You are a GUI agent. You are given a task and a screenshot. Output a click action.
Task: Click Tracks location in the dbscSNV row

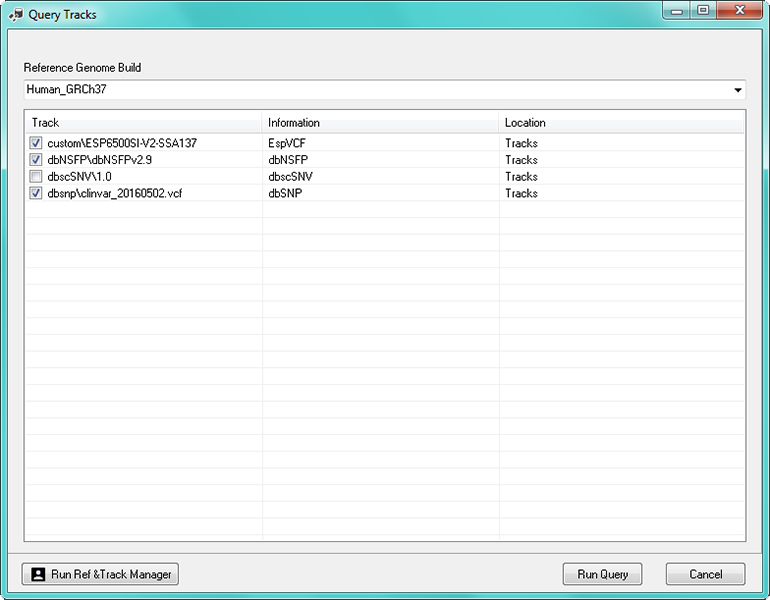522,177
